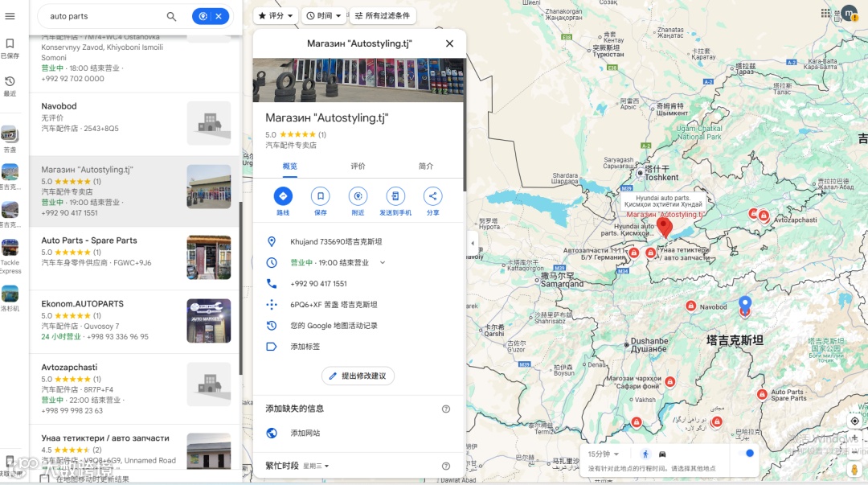Switch to the 概览 overview tab
Image resolution: width=868 pixels, height=485 pixels.
pos(289,166)
